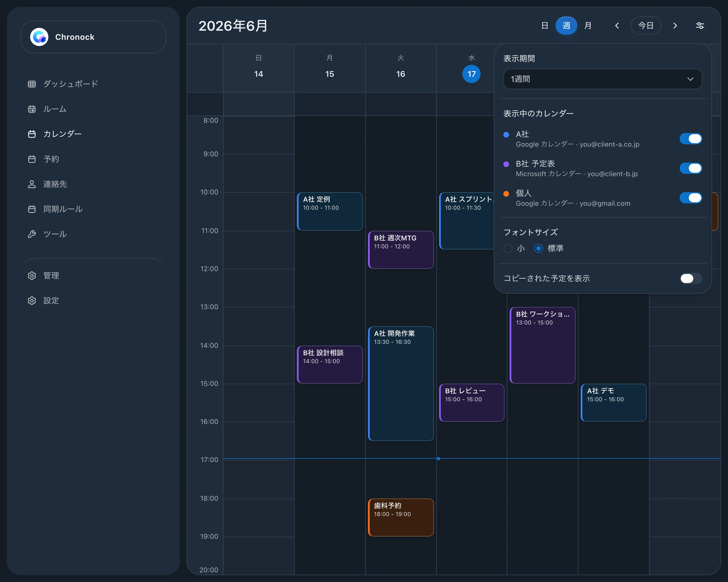The width and height of the screenshot is (728, 582).
Task: Open the 歯科予約 event
Action: (x=401, y=518)
